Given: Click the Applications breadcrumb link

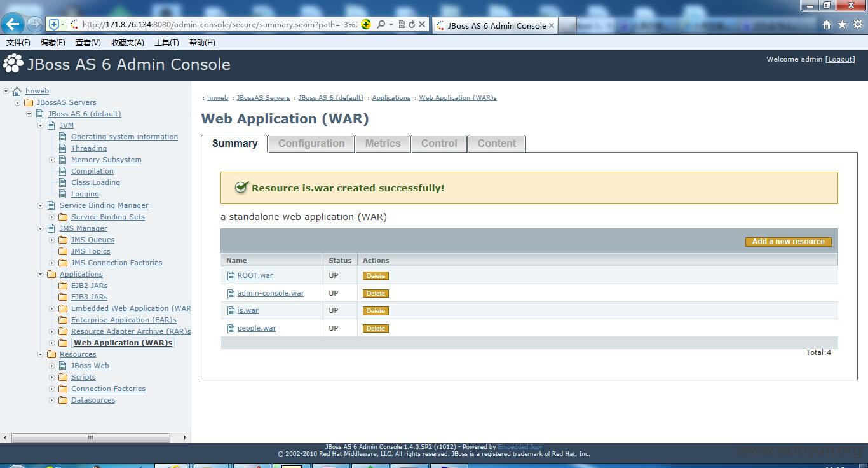Looking at the screenshot, I should pos(391,98).
